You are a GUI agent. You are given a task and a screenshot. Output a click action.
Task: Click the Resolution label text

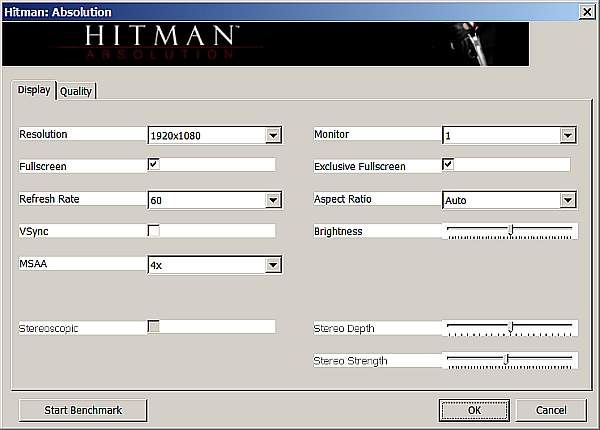pos(43,134)
